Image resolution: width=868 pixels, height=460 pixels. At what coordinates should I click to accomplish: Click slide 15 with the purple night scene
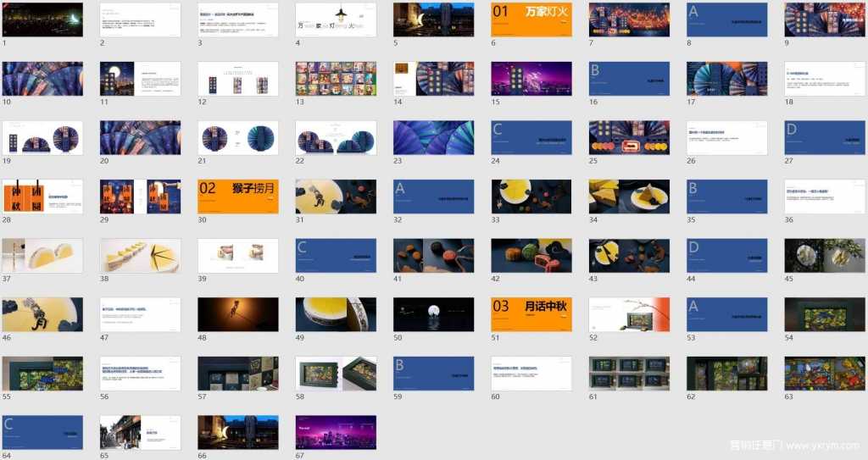[531, 78]
